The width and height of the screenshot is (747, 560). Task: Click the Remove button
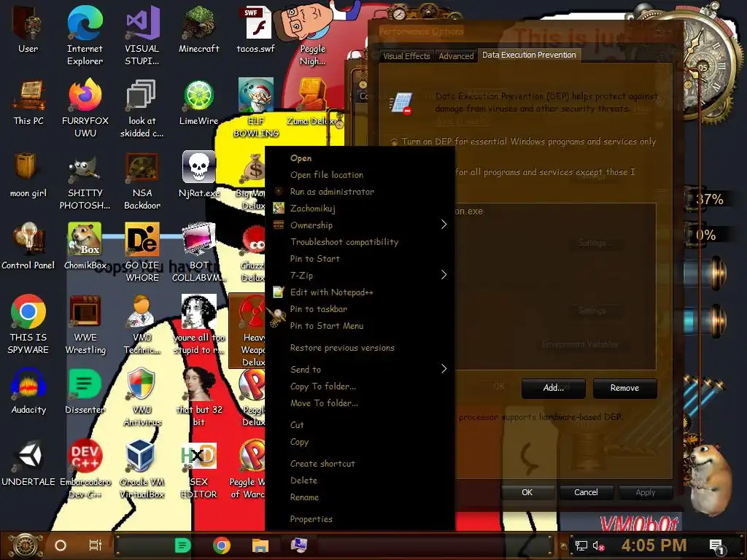coord(624,388)
